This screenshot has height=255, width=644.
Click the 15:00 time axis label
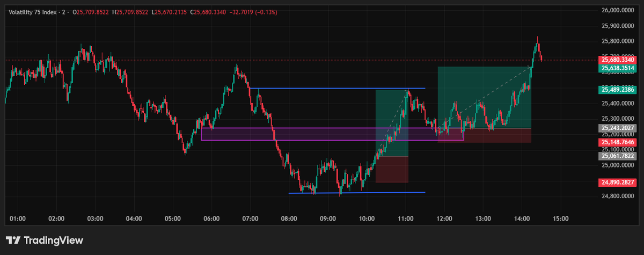point(560,218)
